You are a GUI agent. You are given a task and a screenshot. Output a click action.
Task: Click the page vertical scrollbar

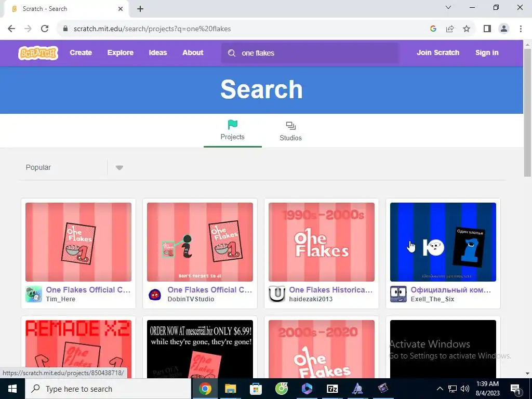pos(527,112)
